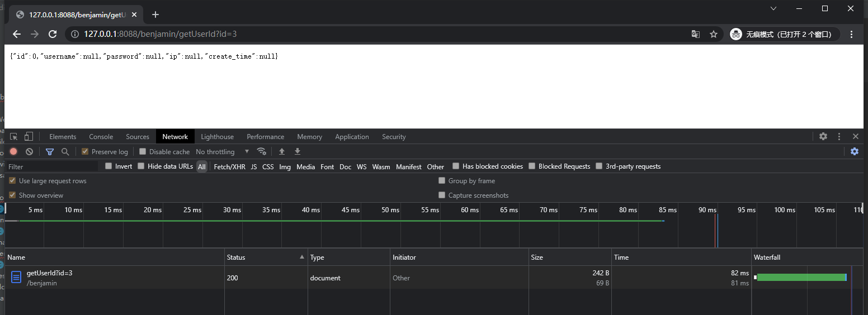Image resolution: width=868 pixels, height=315 pixels.
Task: Click the browser forward arrow
Action: [35, 34]
